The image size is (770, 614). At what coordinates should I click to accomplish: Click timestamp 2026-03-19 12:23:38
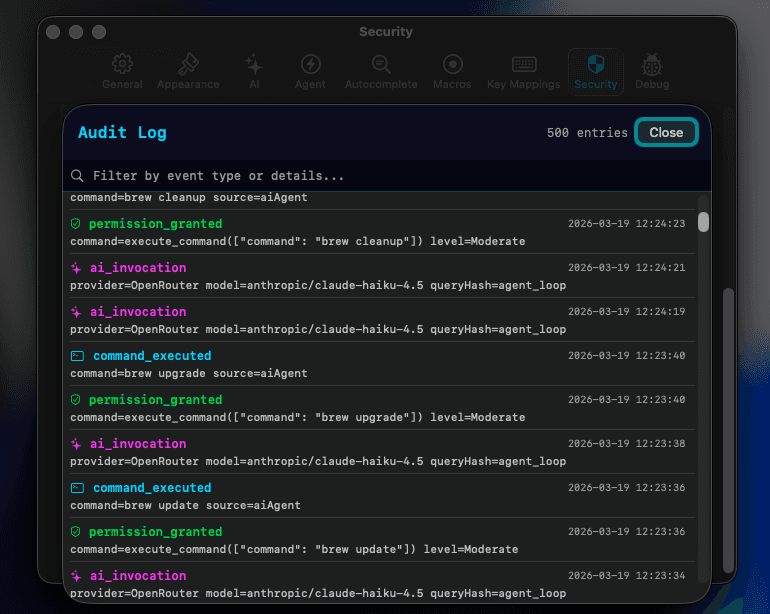click(627, 444)
